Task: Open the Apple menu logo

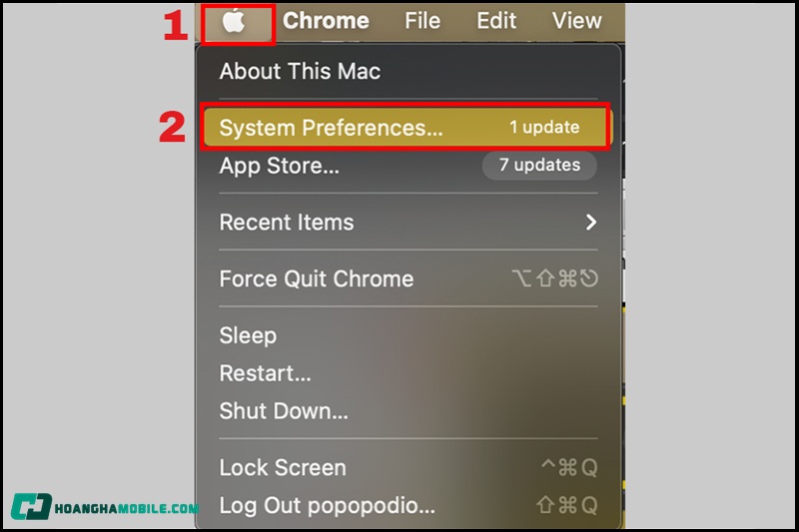Action: [235, 21]
